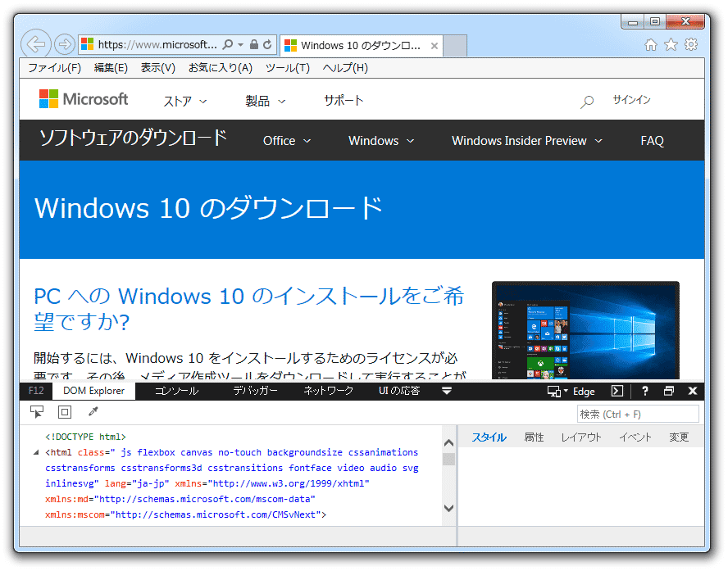The width and height of the screenshot is (728, 571).
Task: Toggle the DOM element highlighting box icon
Action: [65, 412]
